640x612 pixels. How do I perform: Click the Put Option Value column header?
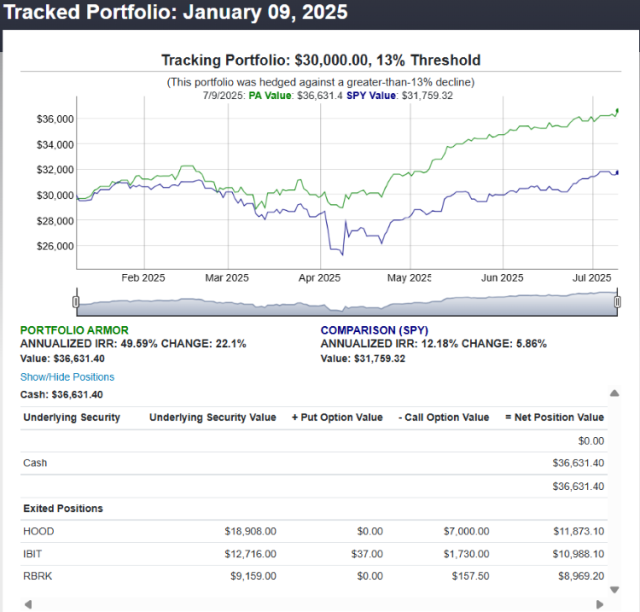(336, 417)
